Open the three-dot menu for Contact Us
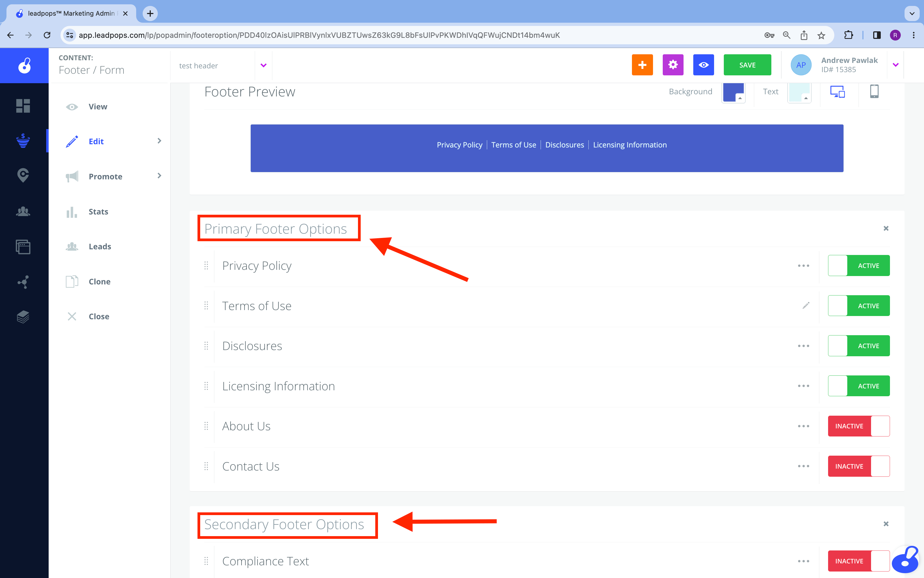924x578 pixels. click(804, 466)
